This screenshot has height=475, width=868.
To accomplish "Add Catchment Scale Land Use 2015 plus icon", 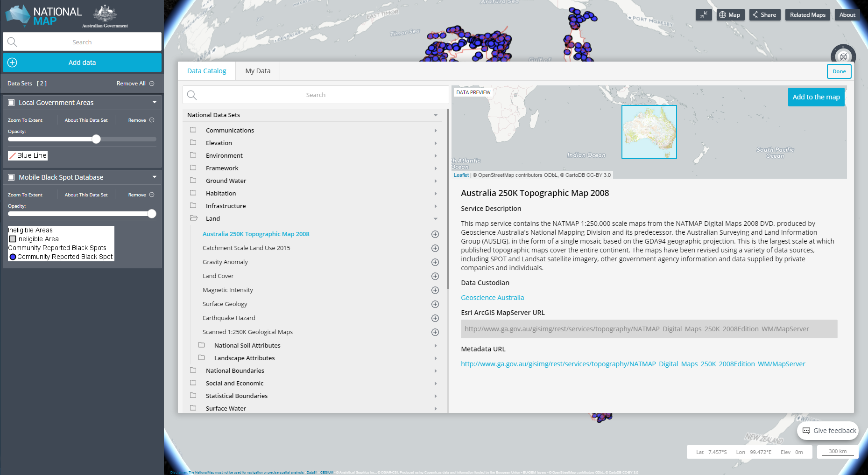I will (x=435, y=248).
